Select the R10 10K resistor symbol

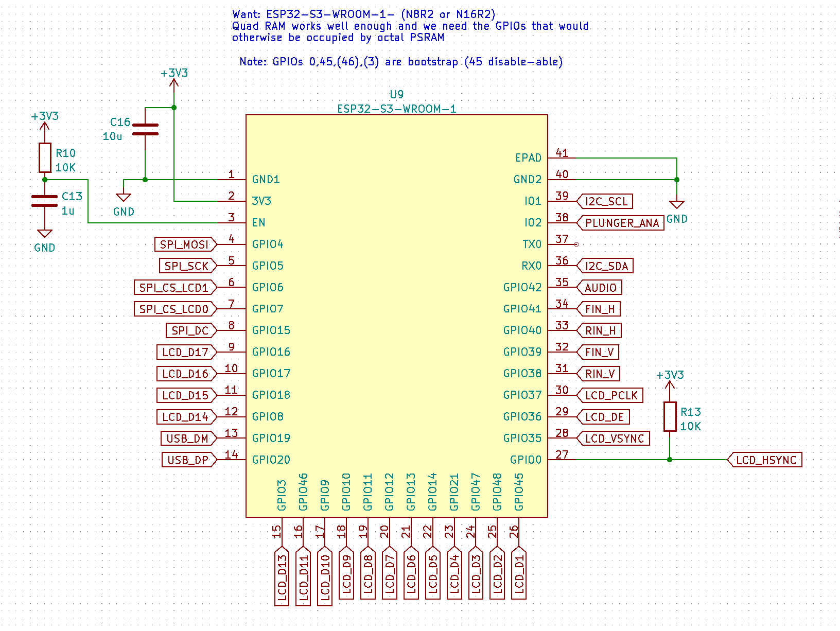coord(45,157)
